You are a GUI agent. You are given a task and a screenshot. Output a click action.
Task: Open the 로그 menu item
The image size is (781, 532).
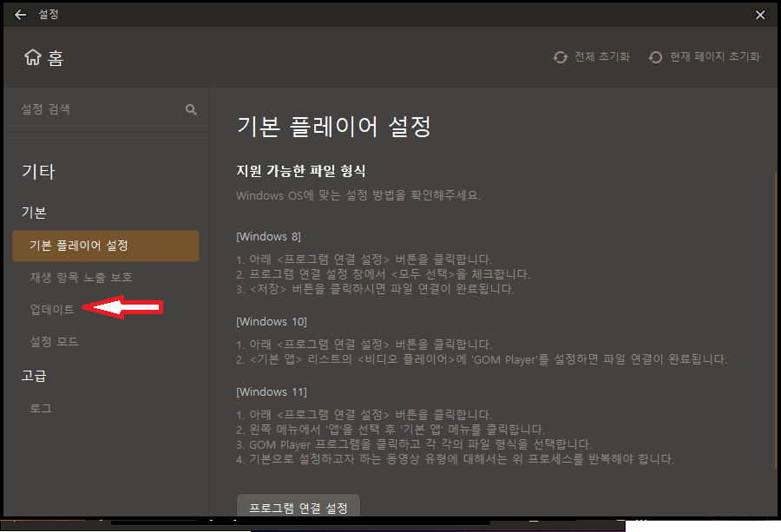point(41,409)
